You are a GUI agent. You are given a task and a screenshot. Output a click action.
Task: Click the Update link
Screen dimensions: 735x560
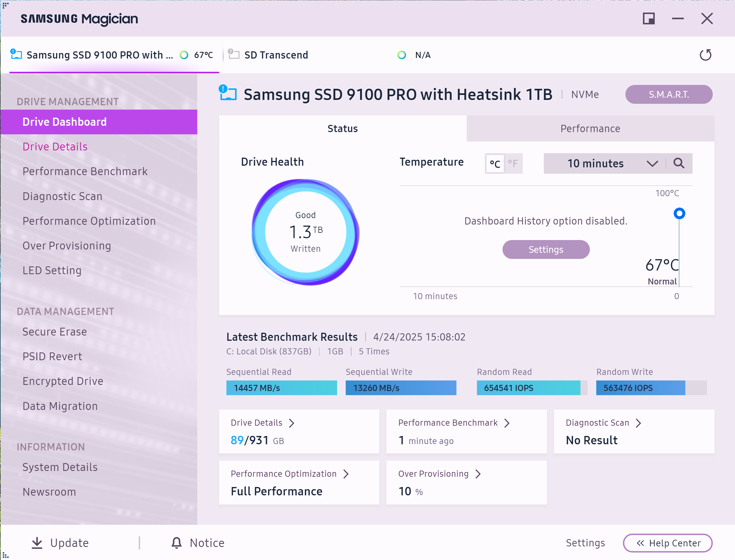point(60,543)
